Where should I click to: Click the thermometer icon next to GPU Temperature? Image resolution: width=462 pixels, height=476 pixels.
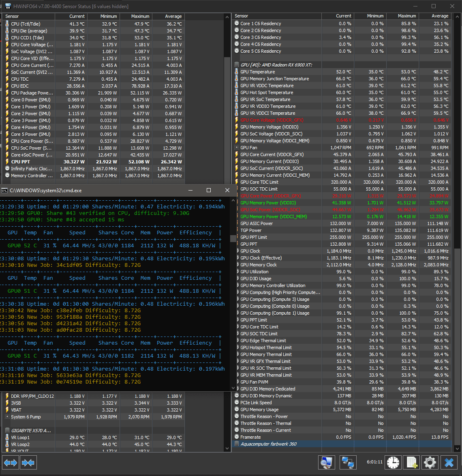coord(237,72)
